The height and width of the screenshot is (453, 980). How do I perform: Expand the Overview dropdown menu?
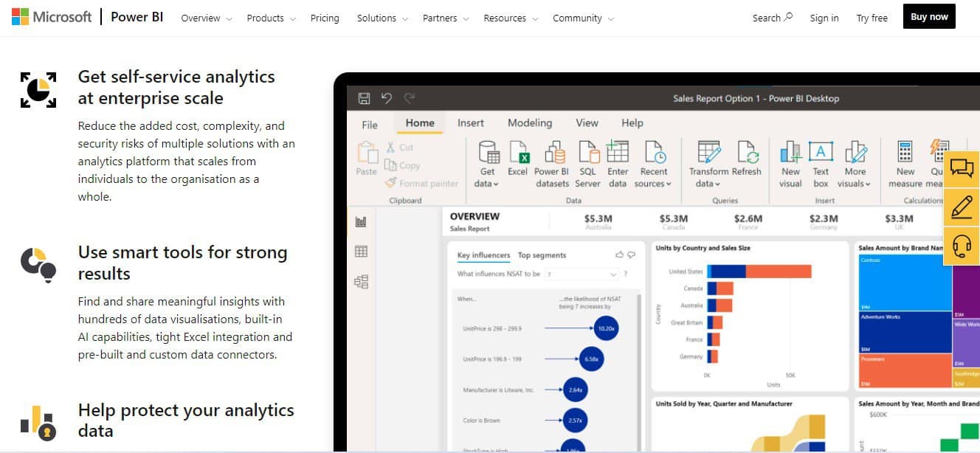coord(206,18)
